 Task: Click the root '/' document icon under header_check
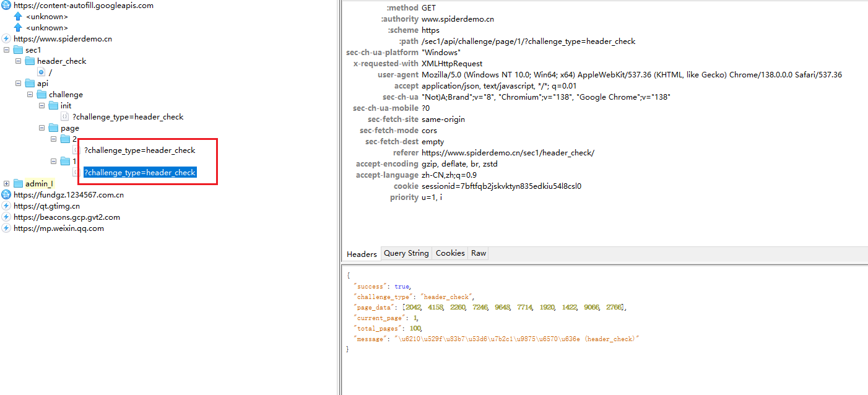coord(41,72)
